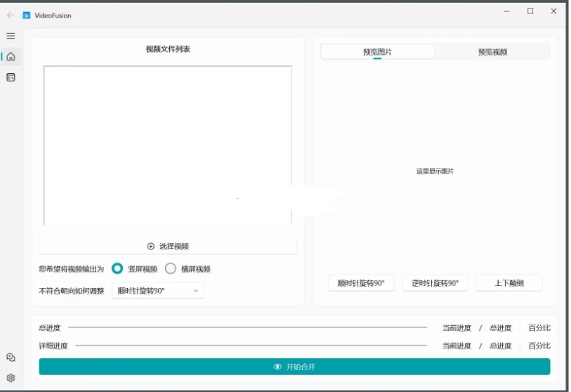The width and height of the screenshot is (571, 392).
Task: Select the 横屏视频 radio option
Action: [x=171, y=268]
